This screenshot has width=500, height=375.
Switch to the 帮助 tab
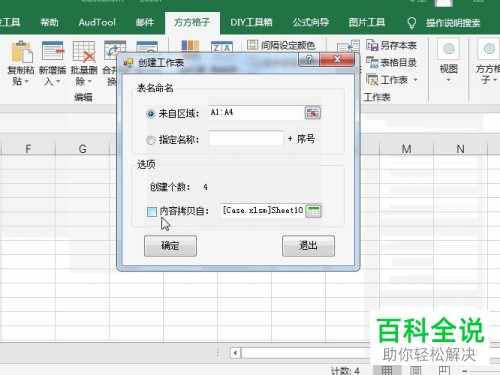49,23
